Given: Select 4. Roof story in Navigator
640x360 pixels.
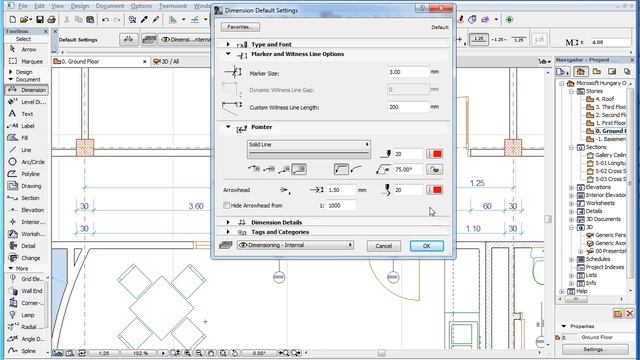Looking at the screenshot, I should [600, 99].
